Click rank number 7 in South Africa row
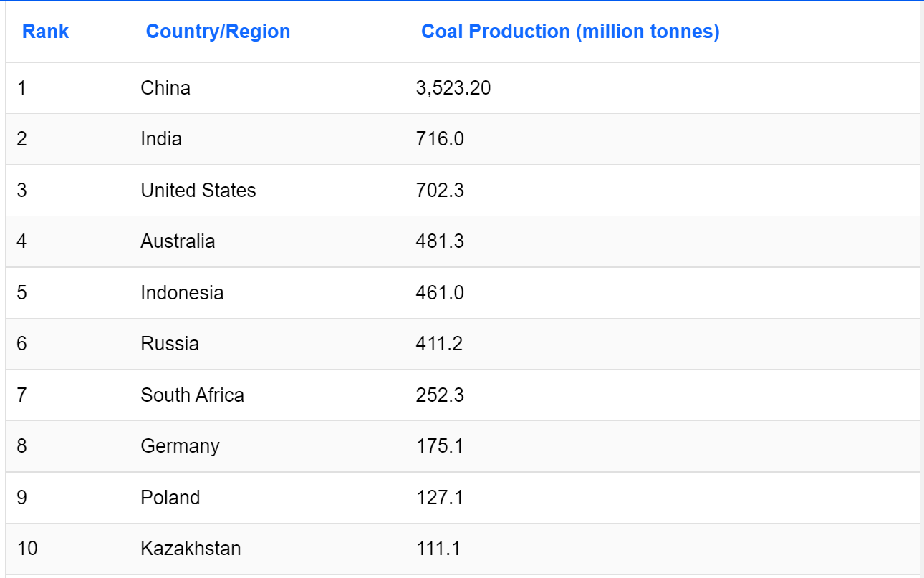Image resolution: width=924 pixels, height=578 pixels. pos(21,395)
